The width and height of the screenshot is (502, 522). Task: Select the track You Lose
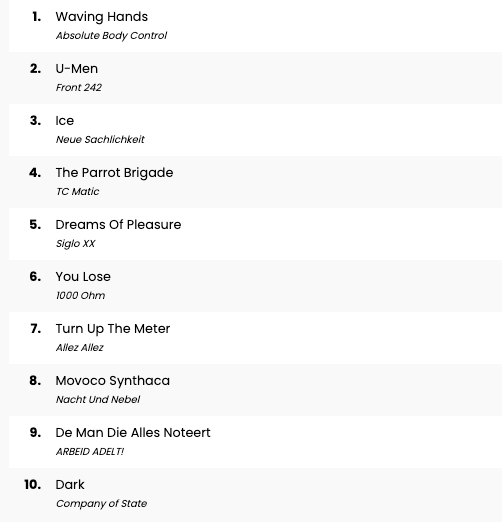coord(83,277)
